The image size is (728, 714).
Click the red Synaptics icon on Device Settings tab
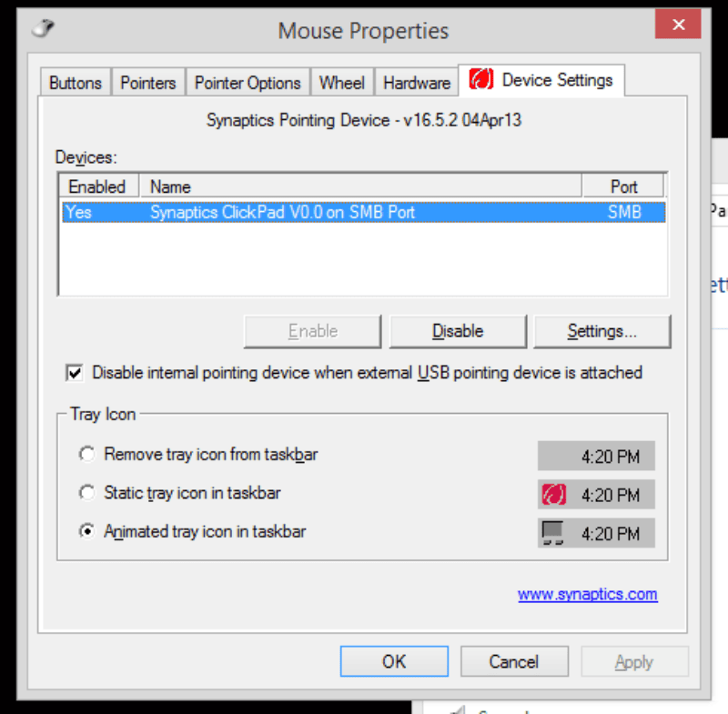481,79
